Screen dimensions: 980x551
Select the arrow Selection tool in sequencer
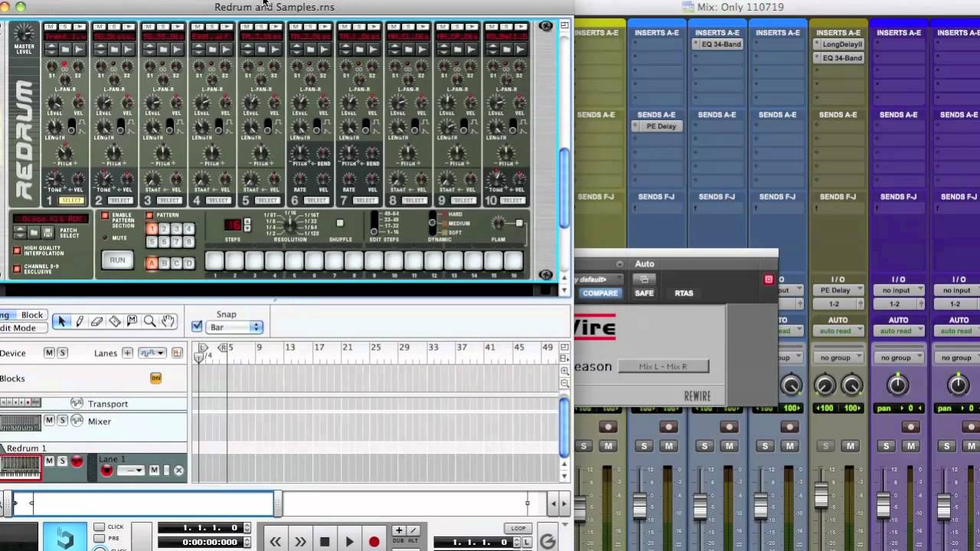pos(61,321)
